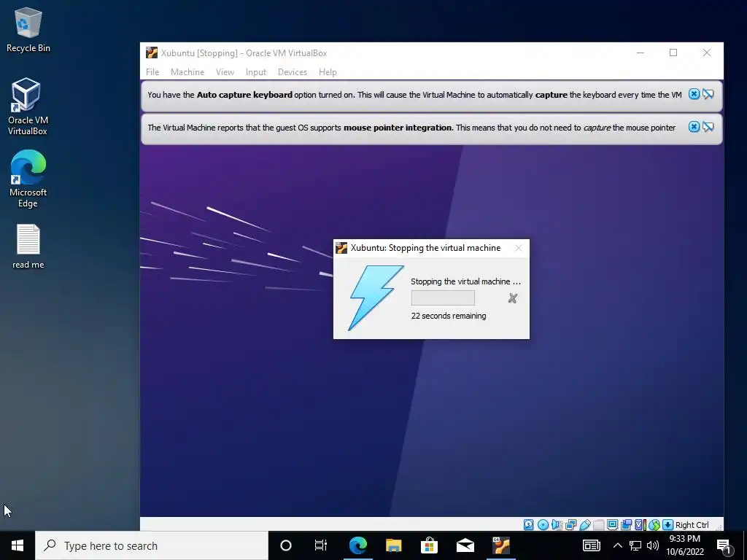Select the read me text file

click(x=28, y=246)
